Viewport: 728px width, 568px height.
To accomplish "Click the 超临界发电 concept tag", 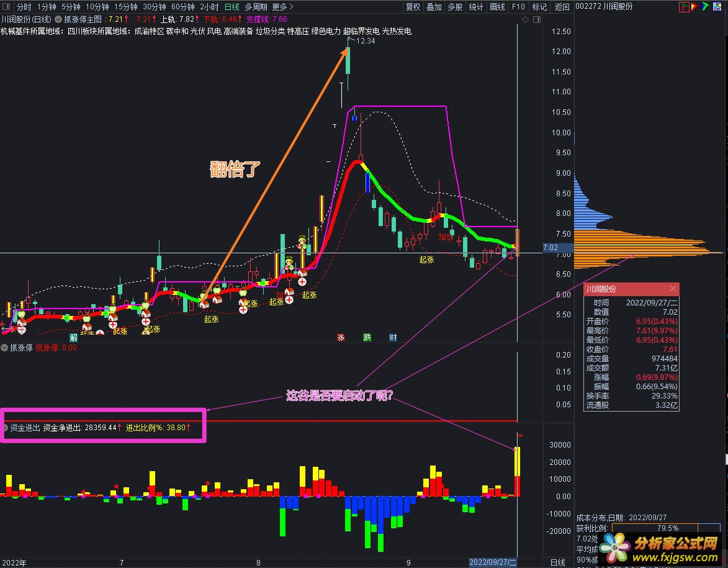I will point(361,31).
